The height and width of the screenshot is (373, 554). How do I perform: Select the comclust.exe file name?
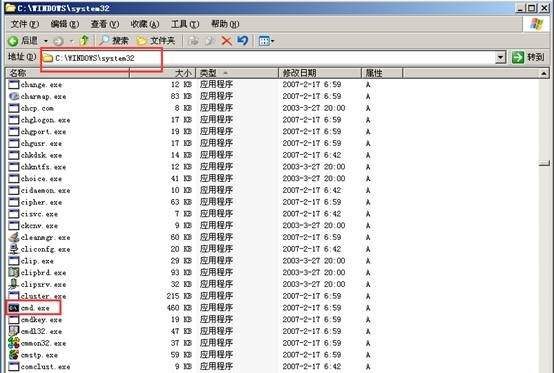tap(45, 367)
